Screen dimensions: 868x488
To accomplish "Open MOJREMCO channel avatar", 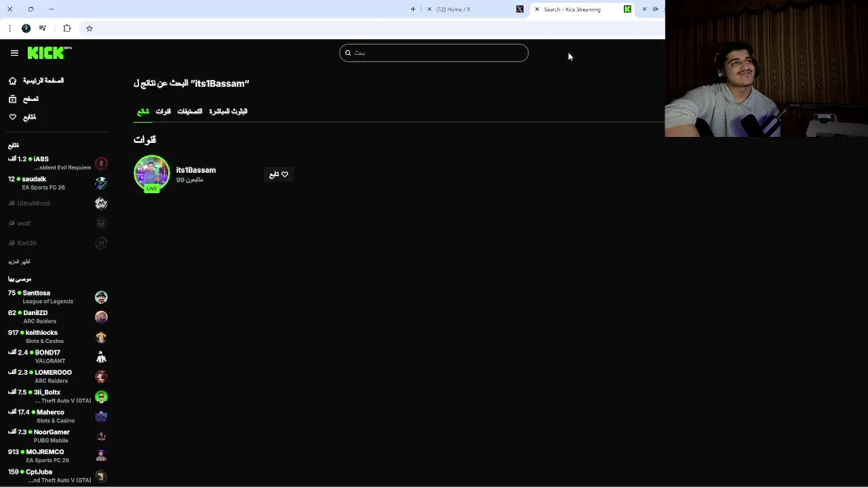I will [x=101, y=455].
